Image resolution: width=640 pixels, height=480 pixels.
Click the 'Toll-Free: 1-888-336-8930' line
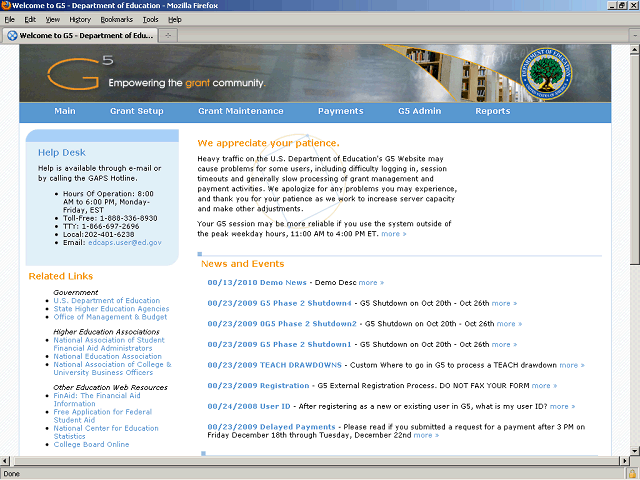110,218
